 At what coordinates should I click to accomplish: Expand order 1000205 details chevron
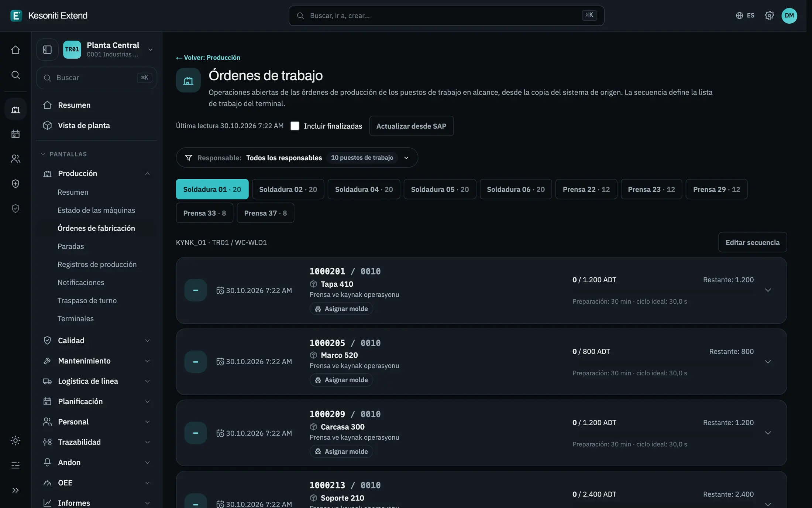[x=768, y=362]
